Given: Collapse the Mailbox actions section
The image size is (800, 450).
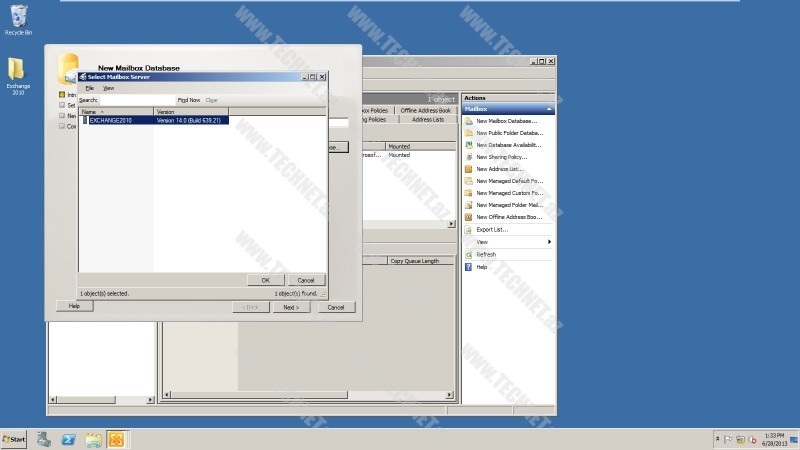Looking at the screenshot, I should click(549, 109).
